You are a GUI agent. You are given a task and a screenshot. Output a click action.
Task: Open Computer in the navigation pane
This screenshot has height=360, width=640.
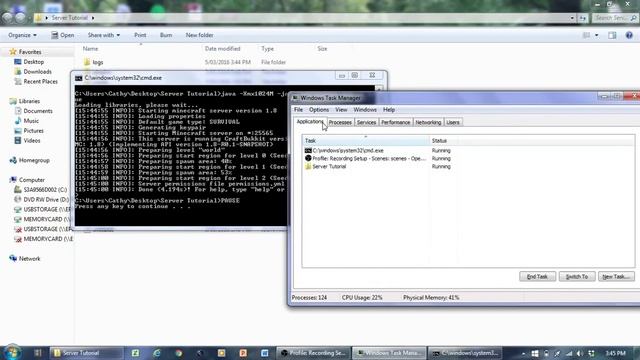tap(31, 180)
